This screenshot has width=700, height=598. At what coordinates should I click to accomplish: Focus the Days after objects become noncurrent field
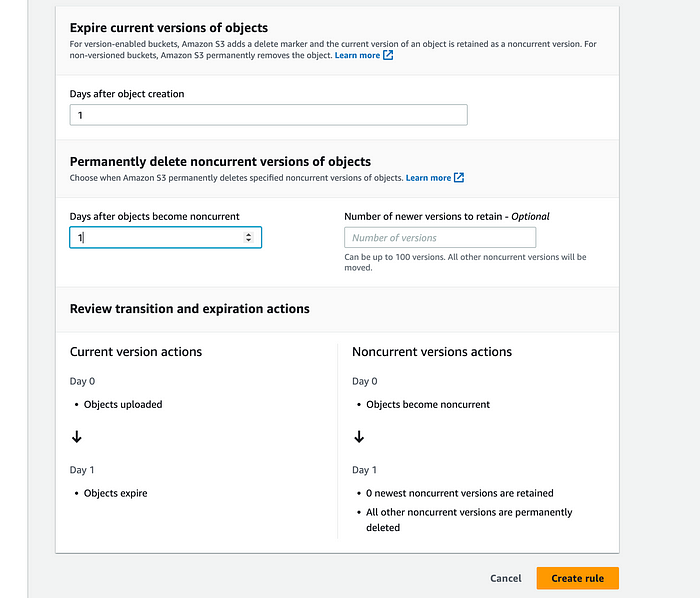pyautogui.click(x=166, y=237)
